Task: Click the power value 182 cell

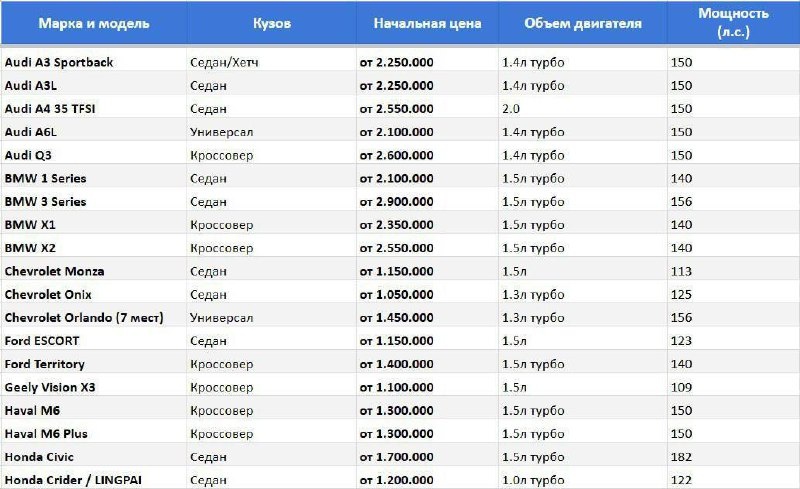Action: coord(733,457)
